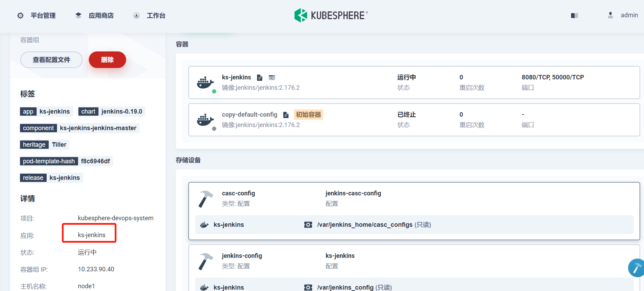Viewport: 644px width, 291px height.
Task: Click the Docker whale icon for copy-default-config
Action: click(205, 120)
